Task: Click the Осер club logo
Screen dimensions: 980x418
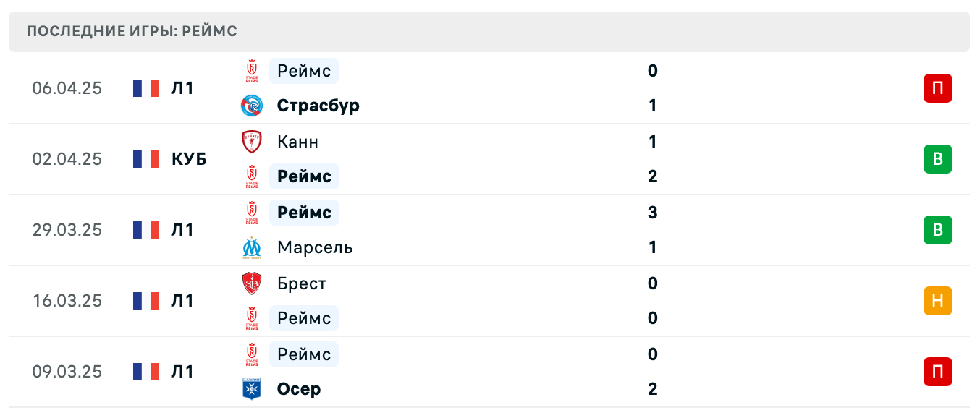Action: coord(251,389)
